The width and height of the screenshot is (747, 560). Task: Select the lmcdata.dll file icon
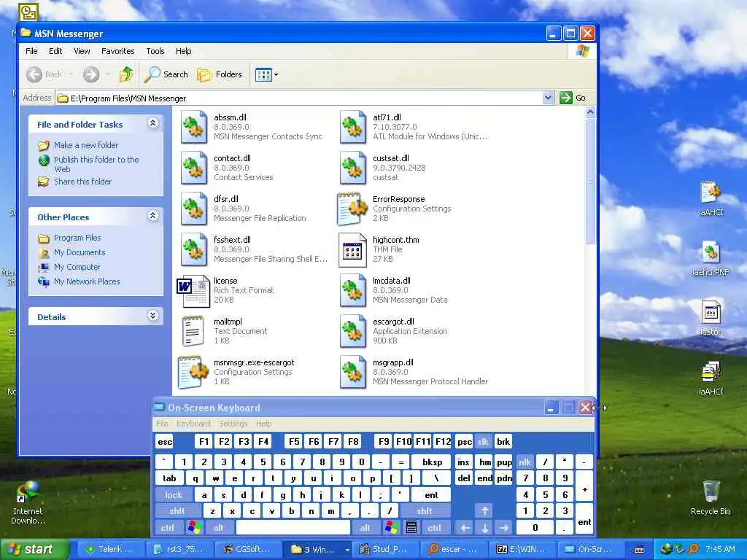352,290
